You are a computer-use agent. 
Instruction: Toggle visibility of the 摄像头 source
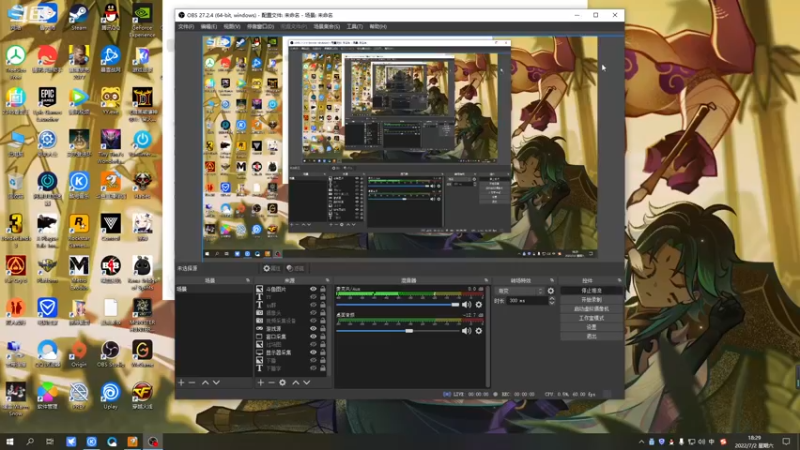click(313, 313)
